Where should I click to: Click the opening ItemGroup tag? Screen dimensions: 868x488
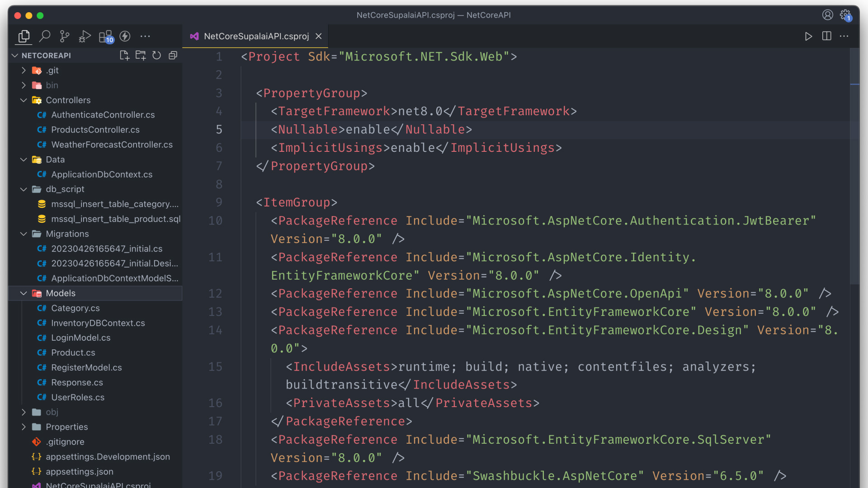(x=297, y=202)
